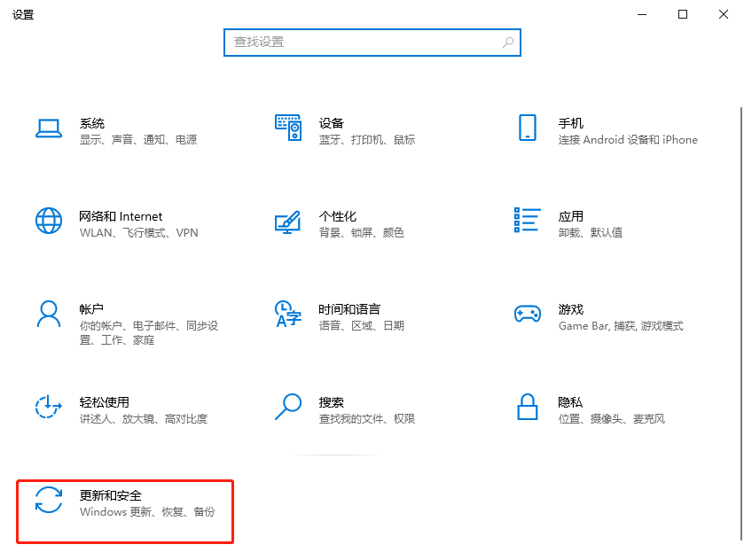Click the 手机 phone icon
The height and width of the screenshot is (560, 744).
pos(528,128)
